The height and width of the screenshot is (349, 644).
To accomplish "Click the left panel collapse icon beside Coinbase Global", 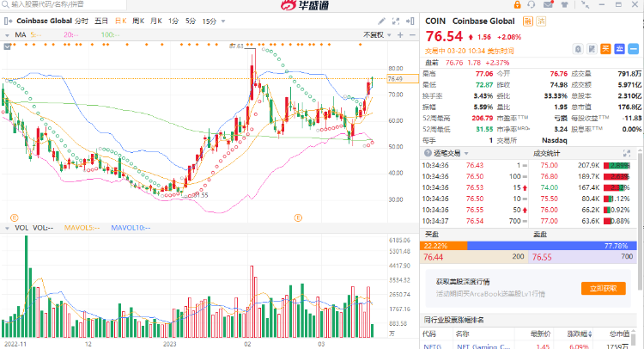I will pyautogui.click(x=8, y=21).
